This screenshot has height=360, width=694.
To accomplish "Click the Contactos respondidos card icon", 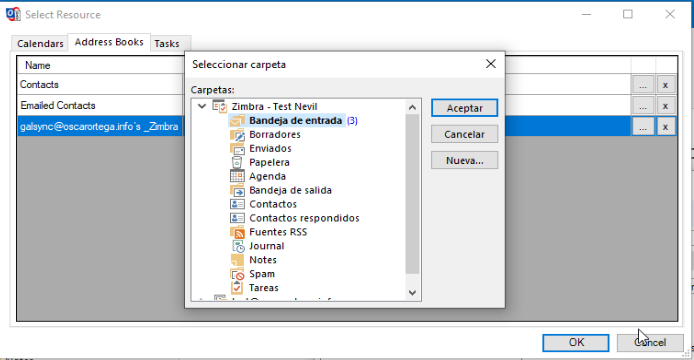I will 237,218.
